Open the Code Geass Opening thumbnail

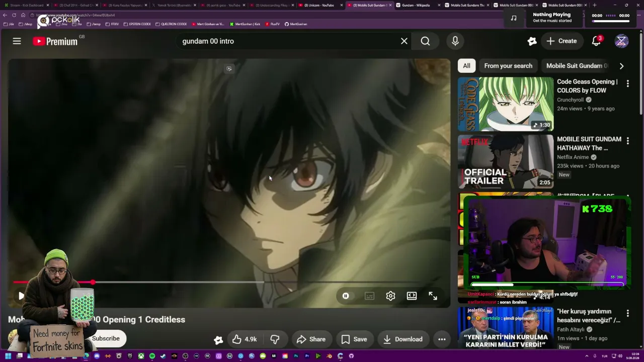[505, 104]
